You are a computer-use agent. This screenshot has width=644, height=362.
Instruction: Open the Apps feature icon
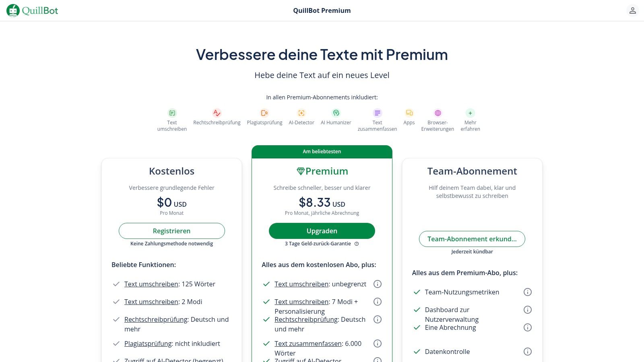click(409, 113)
